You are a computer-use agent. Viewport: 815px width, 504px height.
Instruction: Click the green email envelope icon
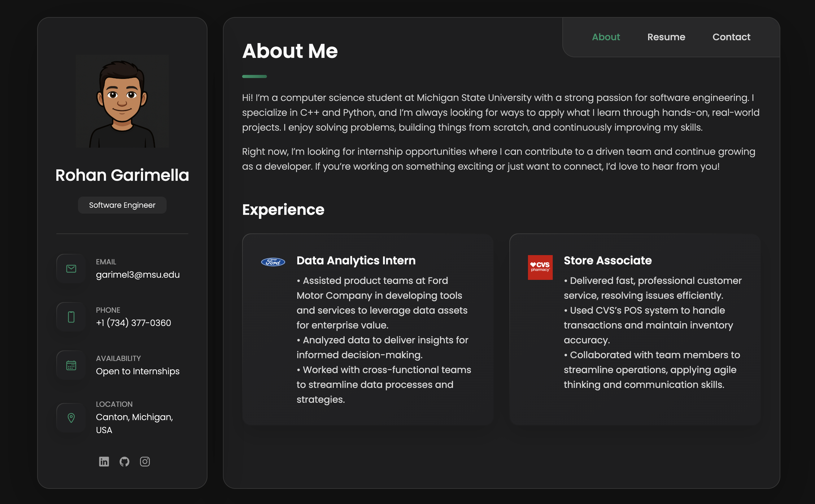71,268
